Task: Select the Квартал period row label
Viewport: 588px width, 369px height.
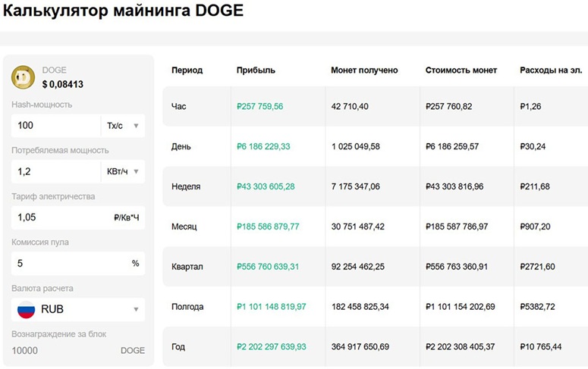Action: [x=187, y=267]
